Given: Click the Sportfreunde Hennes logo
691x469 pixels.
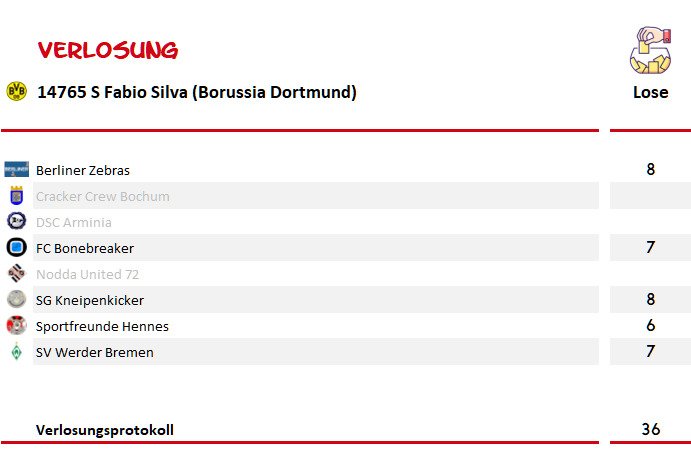Looking at the screenshot, I should (16, 325).
